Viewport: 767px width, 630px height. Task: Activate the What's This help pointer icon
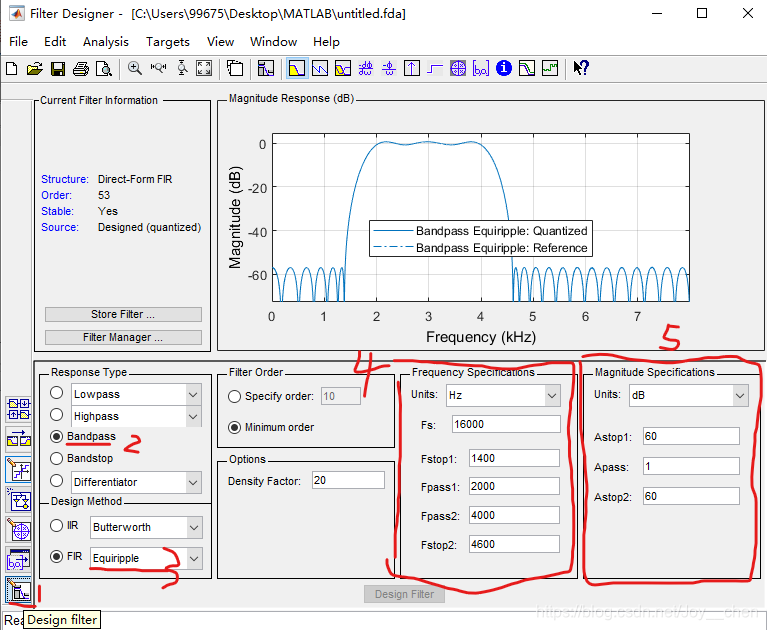(x=581, y=68)
